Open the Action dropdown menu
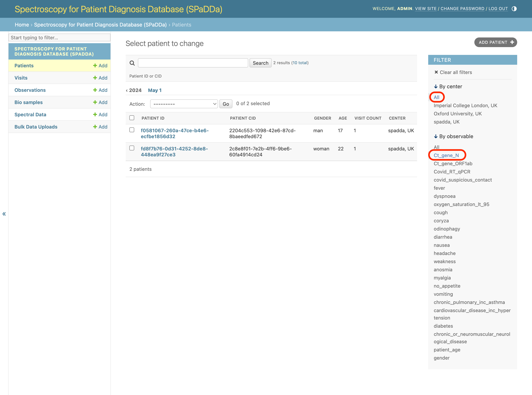The height and width of the screenshot is (395, 532). point(184,104)
